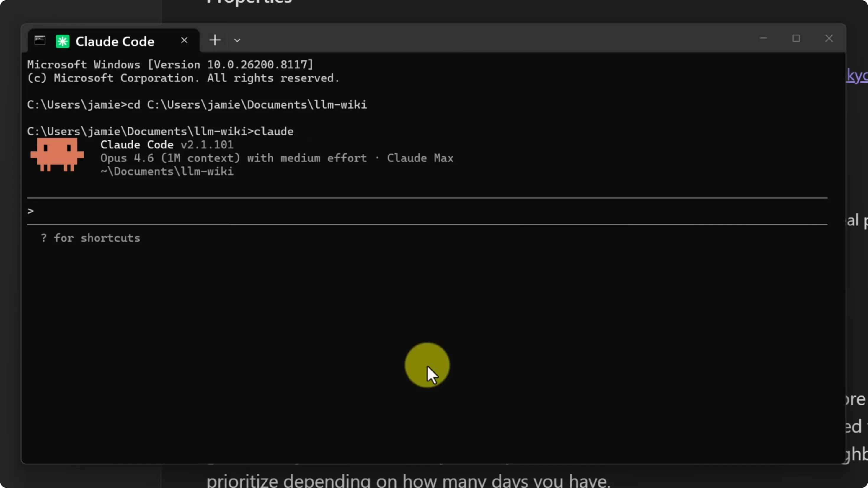Open a new terminal tab
The image size is (868, 488).
point(215,40)
